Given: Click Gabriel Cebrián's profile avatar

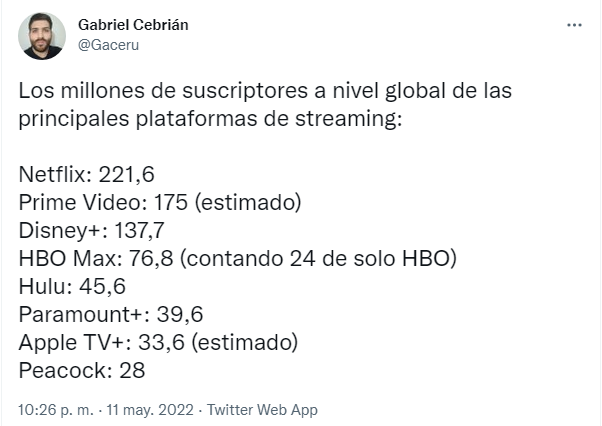Looking at the screenshot, I should (42, 36).
